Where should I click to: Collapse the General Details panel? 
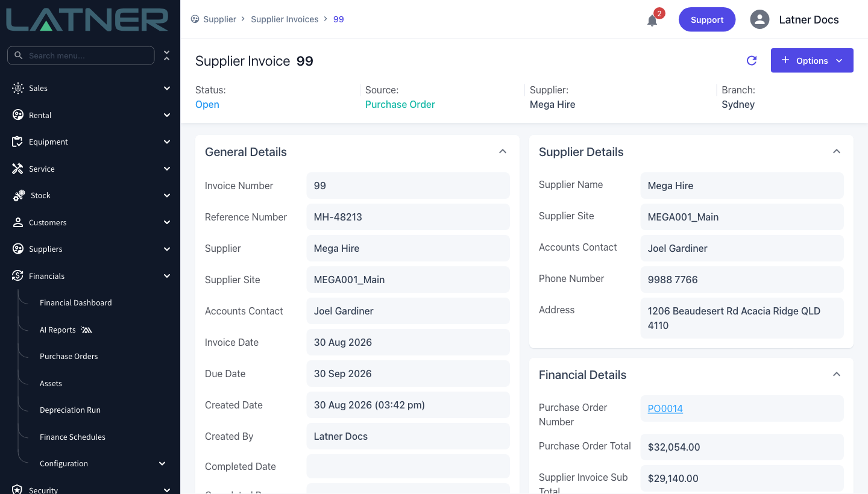pos(503,151)
